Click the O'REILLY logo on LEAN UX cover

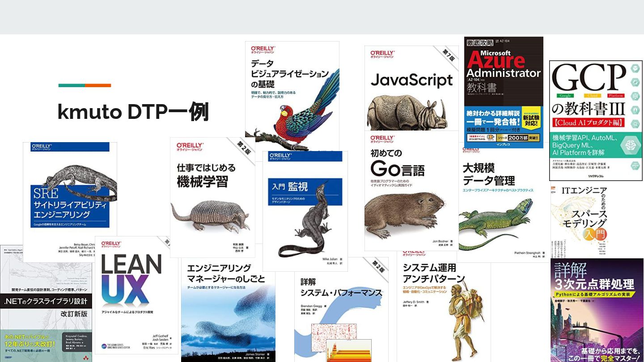point(111,244)
